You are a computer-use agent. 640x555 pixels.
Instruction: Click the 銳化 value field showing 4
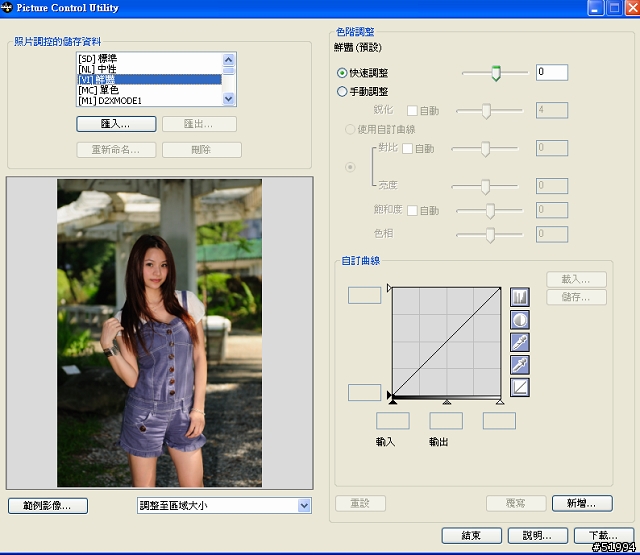tap(552, 110)
